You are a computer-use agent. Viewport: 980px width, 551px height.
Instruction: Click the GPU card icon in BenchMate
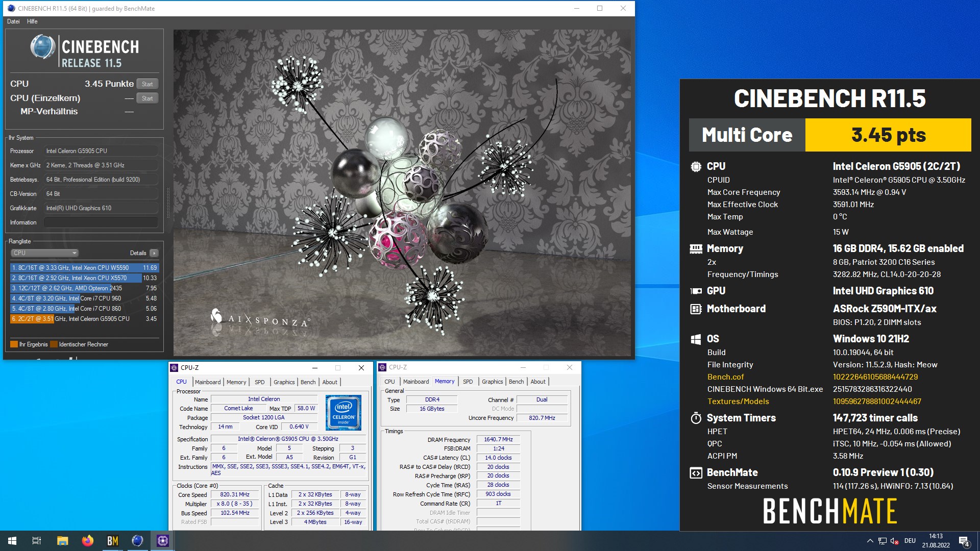tap(696, 291)
